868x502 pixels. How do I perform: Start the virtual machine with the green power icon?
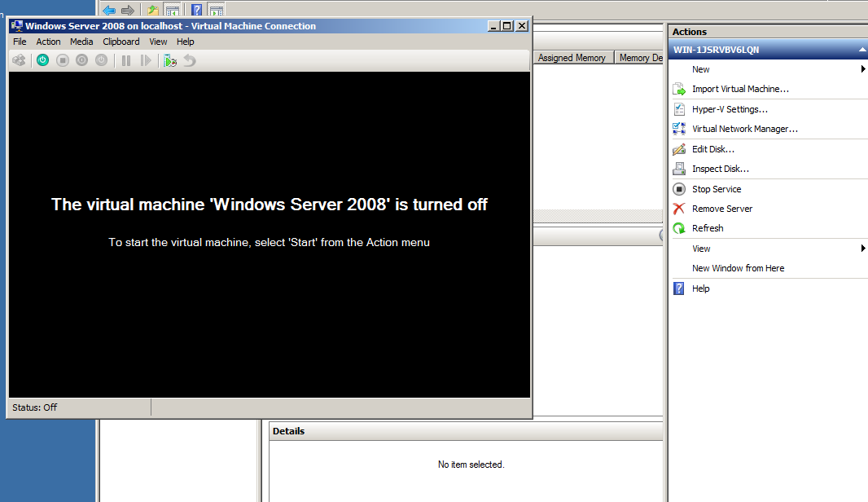click(42, 59)
